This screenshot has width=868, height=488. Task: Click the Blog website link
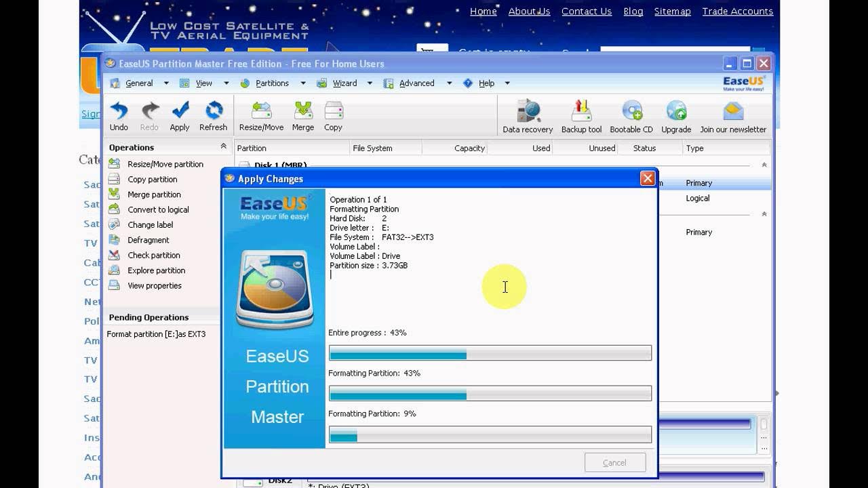(633, 12)
